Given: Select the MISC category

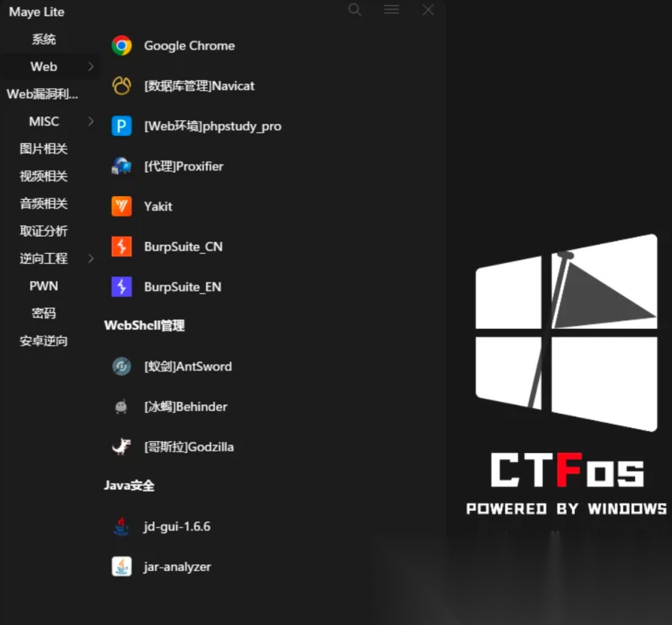Looking at the screenshot, I should [x=44, y=121].
